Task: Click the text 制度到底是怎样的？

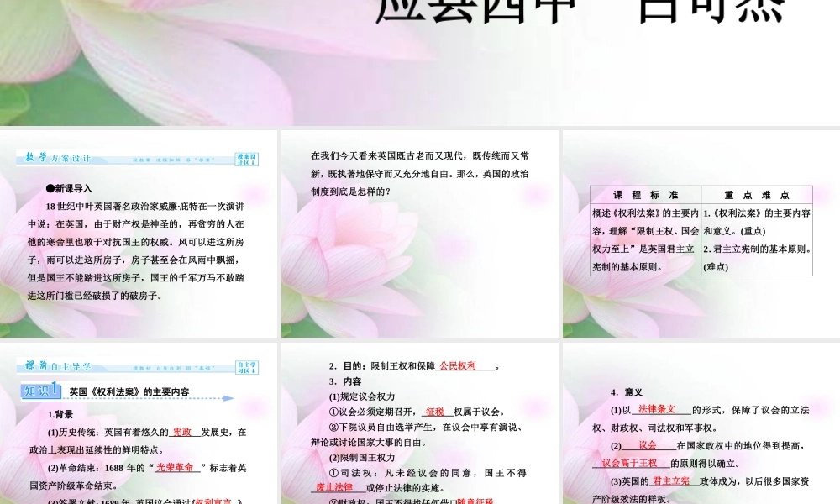Action: click(x=351, y=192)
